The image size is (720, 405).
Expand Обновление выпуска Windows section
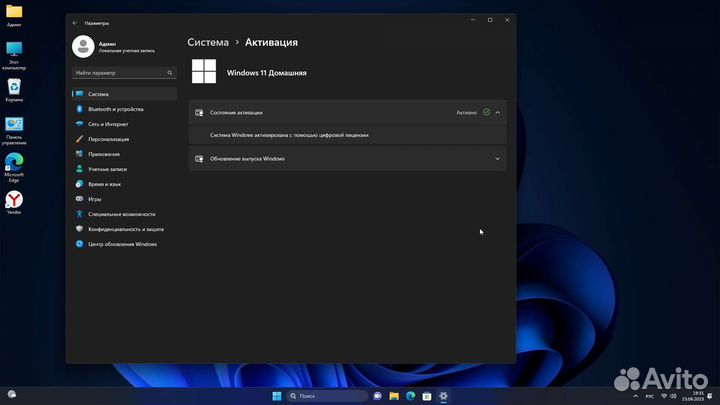(x=498, y=159)
